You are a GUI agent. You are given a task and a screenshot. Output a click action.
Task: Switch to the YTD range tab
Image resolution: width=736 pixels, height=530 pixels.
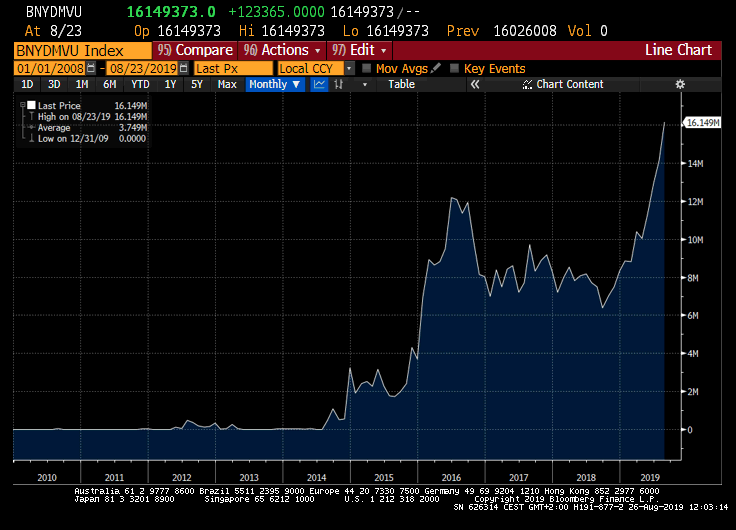[140, 85]
